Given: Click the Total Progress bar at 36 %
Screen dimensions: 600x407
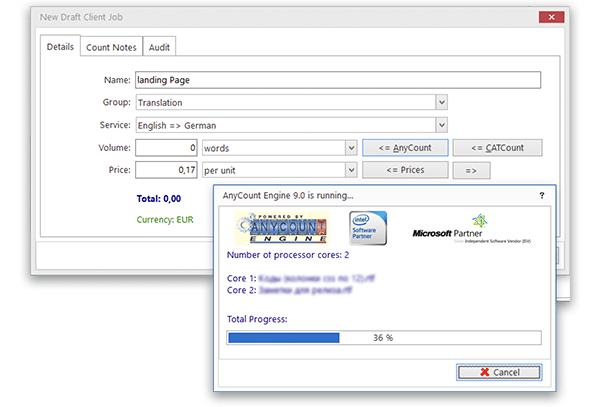Looking at the screenshot, I should [384, 338].
